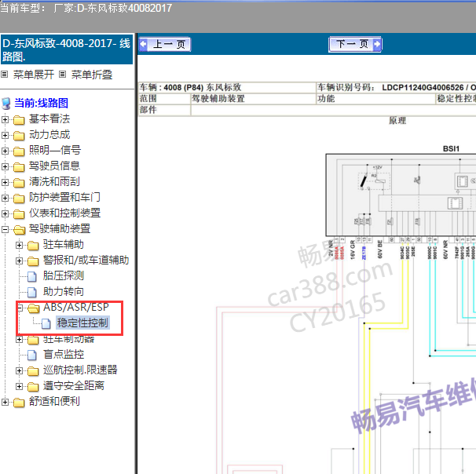Viewport: 476px width, 474px height.
Task: Click the 基本看法 folder icon
Action: (19, 120)
